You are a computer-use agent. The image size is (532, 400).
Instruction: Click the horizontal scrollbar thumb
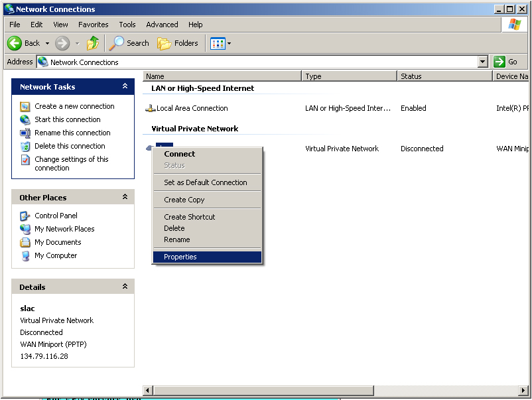tap(263, 390)
